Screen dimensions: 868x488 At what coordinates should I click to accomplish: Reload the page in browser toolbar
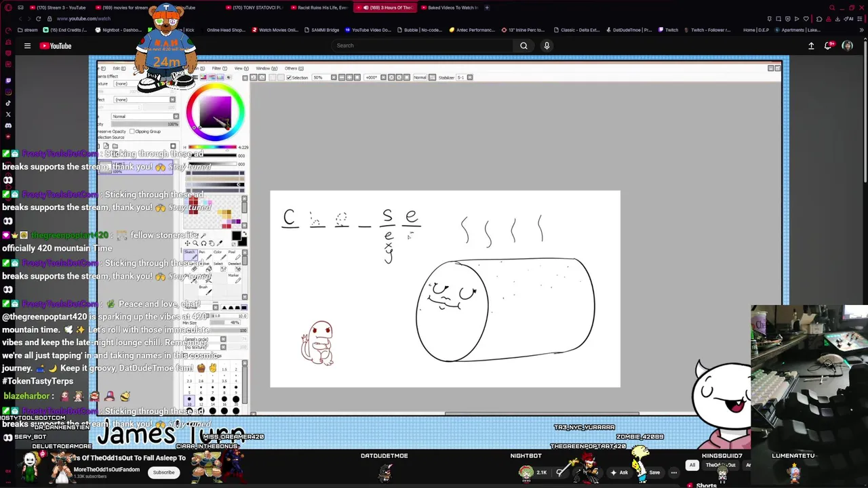[x=38, y=18]
